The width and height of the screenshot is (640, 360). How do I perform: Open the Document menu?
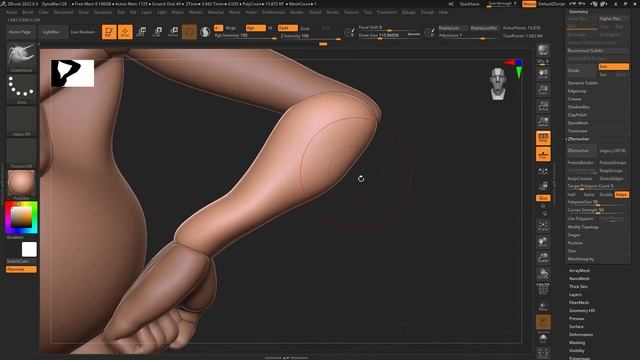click(x=64, y=12)
